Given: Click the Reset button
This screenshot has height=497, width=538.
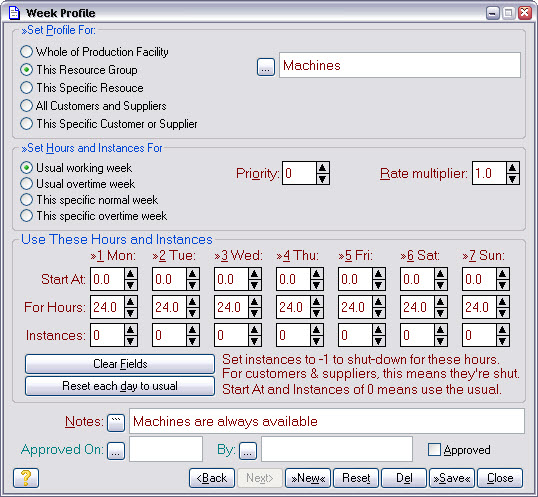Looking at the screenshot, I should point(356,478).
